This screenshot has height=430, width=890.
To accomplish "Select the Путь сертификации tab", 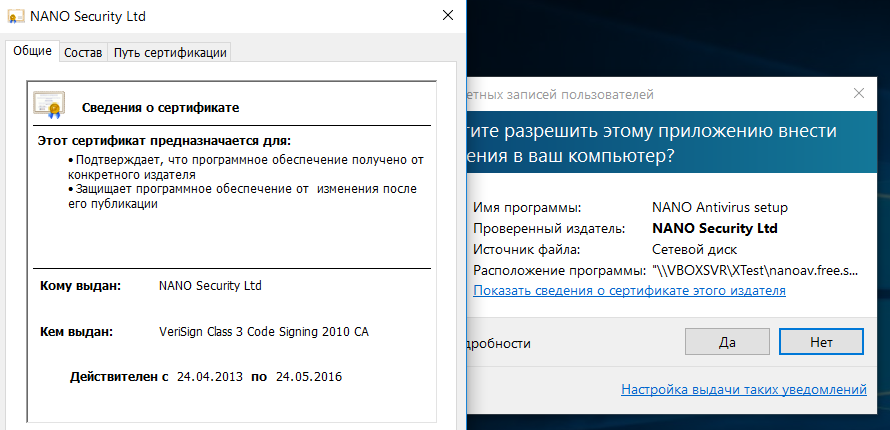I will point(170,52).
